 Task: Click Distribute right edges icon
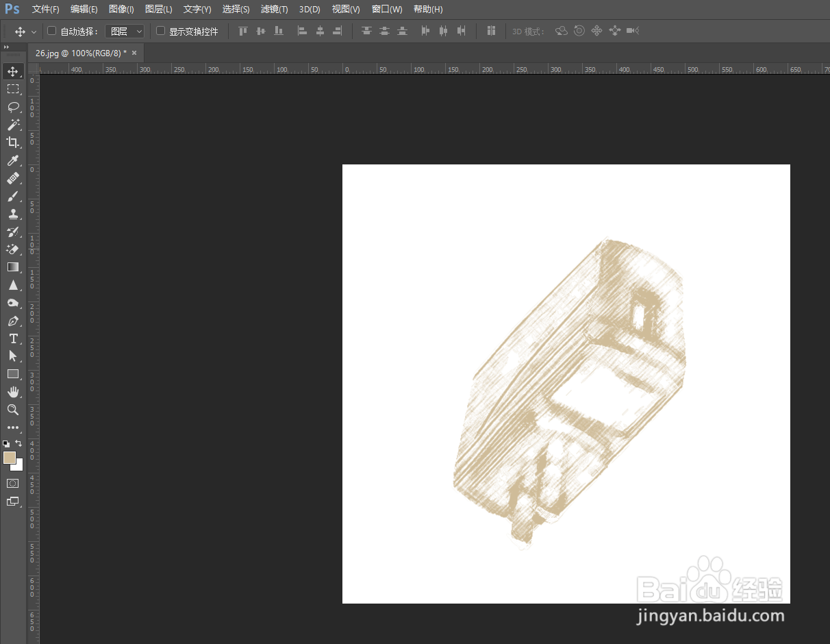[x=462, y=31]
